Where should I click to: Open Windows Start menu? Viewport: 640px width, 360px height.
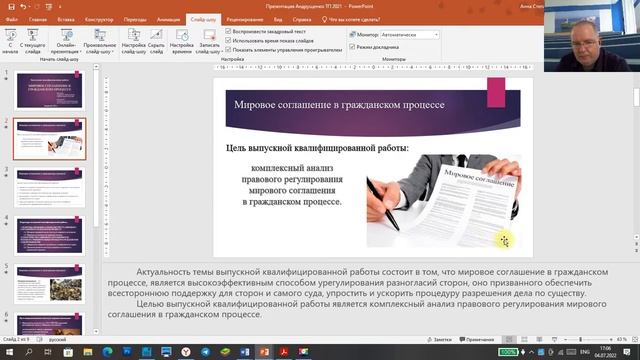[x=9, y=352]
